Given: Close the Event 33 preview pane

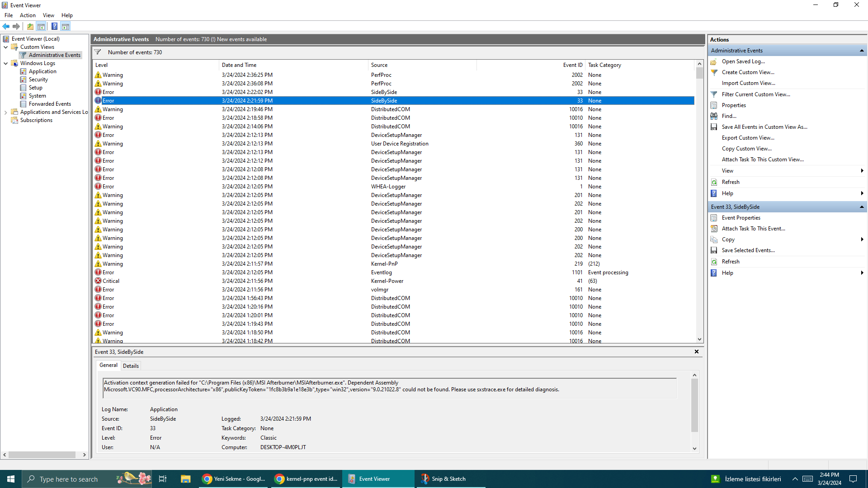Looking at the screenshot, I should [697, 352].
